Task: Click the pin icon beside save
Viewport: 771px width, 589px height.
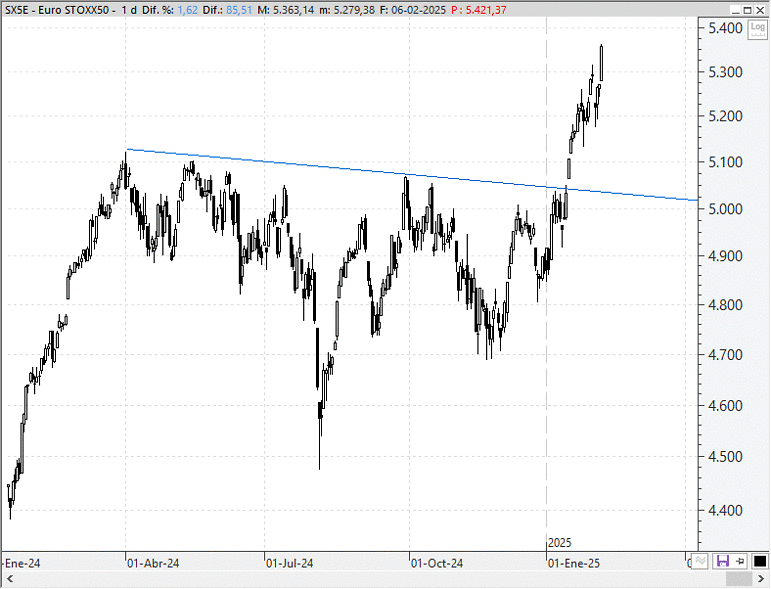Action: [741, 561]
